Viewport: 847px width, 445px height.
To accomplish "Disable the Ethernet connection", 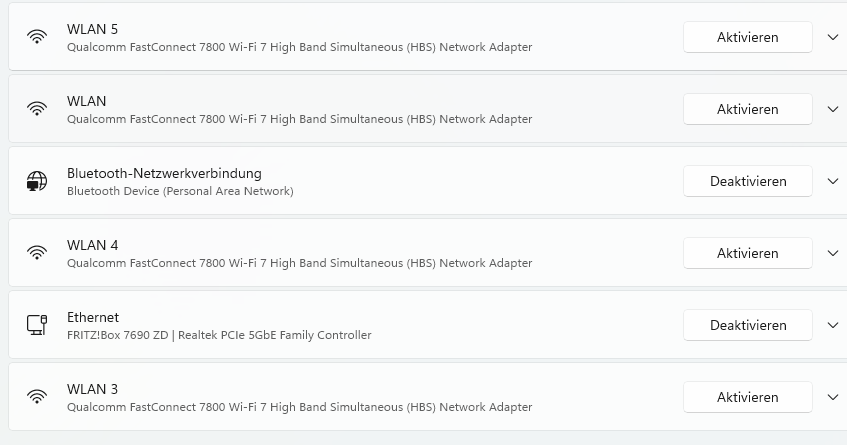I will pos(747,325).
